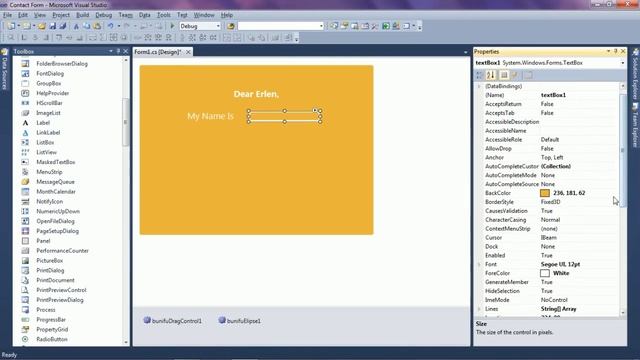Select the 'Dear Erlen,' label
640x360 pixels.
click(256, 94)
